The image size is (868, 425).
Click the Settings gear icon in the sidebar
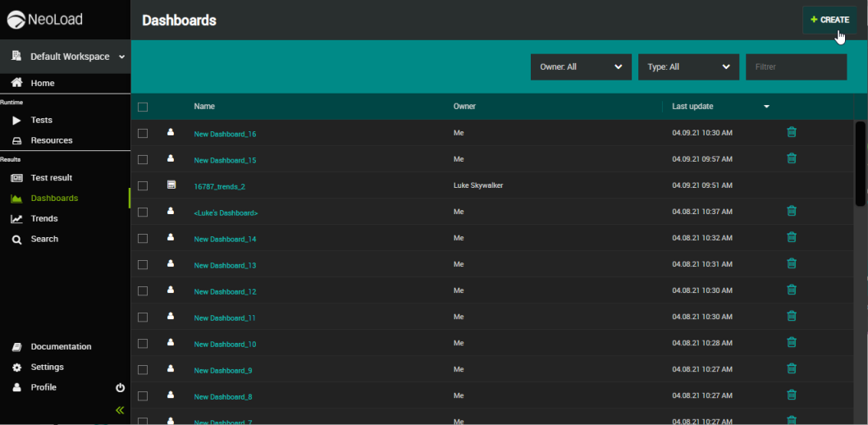16,367
